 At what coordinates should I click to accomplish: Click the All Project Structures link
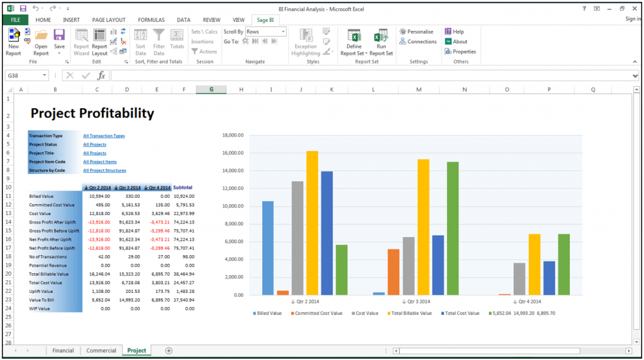click(x=104, y=170)
